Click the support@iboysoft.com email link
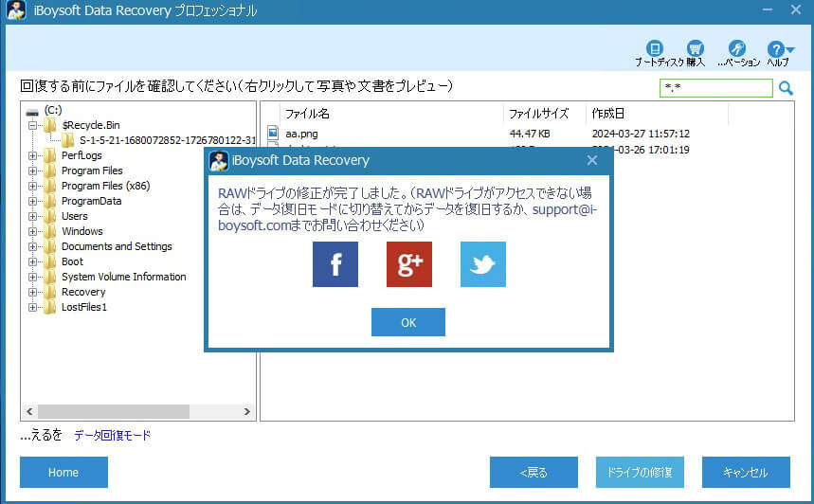This screenshot has height=504, width=814. click(564, 209)
